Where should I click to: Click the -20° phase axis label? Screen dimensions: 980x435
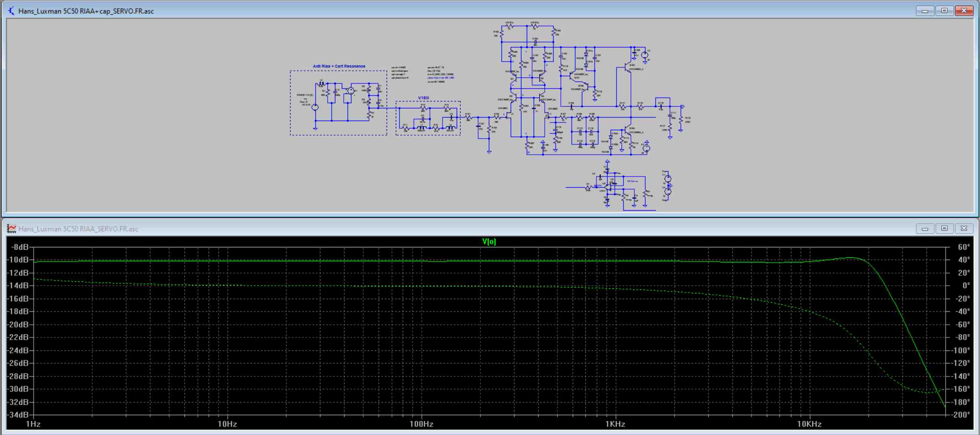962,299
